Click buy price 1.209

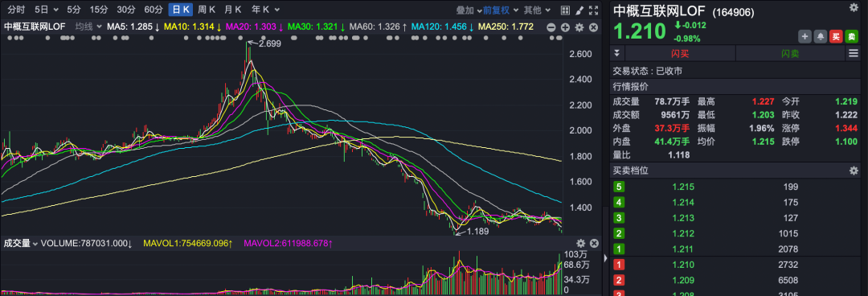[683, 280]
